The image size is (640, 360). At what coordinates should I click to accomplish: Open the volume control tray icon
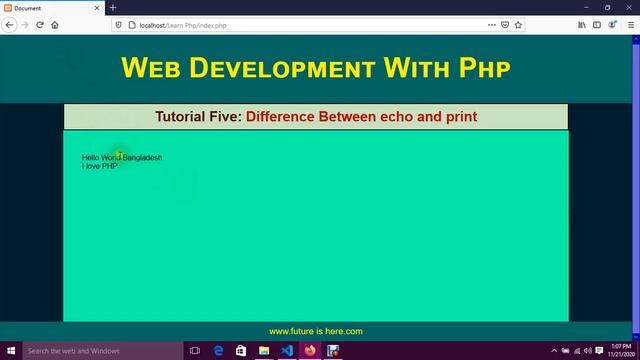click(588, 351)
